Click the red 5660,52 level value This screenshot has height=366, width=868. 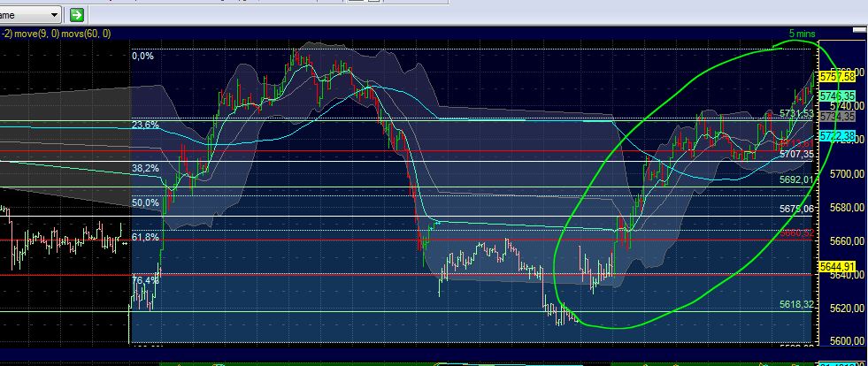coord(796,233)
